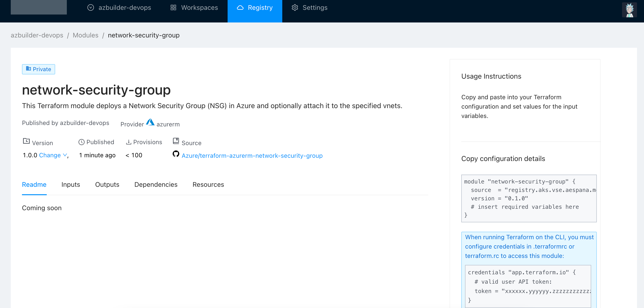Click the azurerm provider name
The height and width of the screenshot is (308, 644).
(168, 124)
